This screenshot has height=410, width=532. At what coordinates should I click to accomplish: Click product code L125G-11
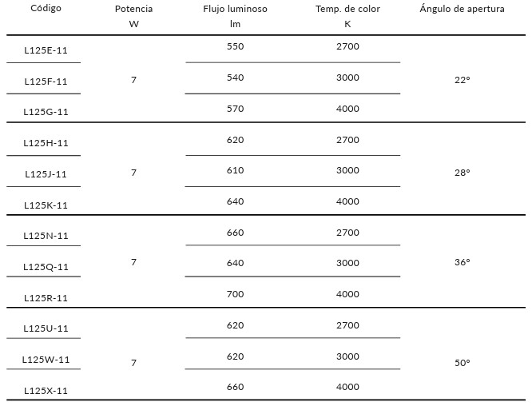(46, 113)
